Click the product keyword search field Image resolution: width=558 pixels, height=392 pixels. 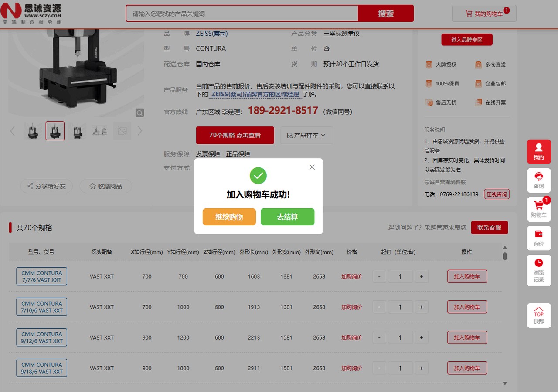[242, 14]
